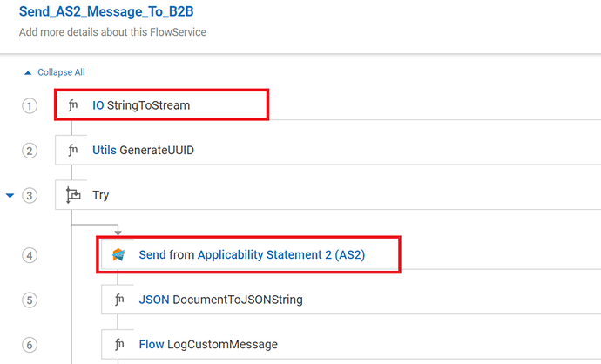Image resolution: width=601 pixels, height=364 pixels.
Task: Collapse the Try step with the blue arrow
Action: (x=10, y=196)
